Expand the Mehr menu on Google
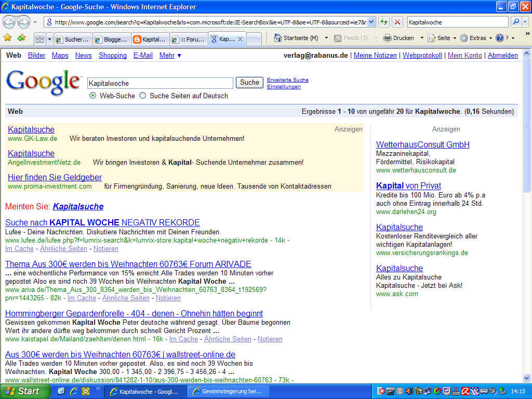This screenshot has height=399, width=532. (x=170, y=55)
